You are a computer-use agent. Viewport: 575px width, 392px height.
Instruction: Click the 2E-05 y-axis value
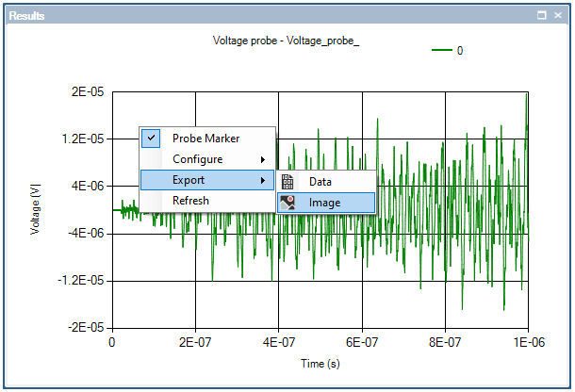pyautogui.click(x=88, y=91)
